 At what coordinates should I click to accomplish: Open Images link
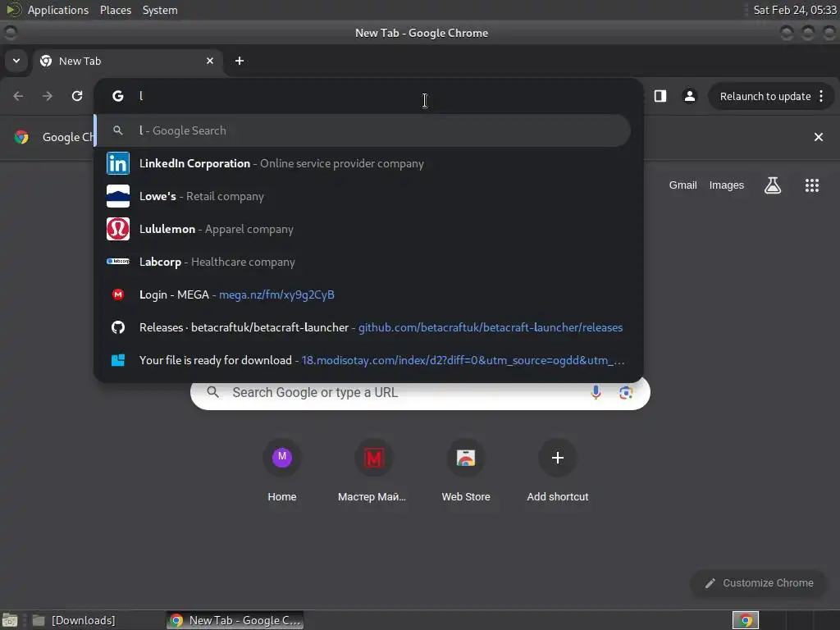pos(726,185)
